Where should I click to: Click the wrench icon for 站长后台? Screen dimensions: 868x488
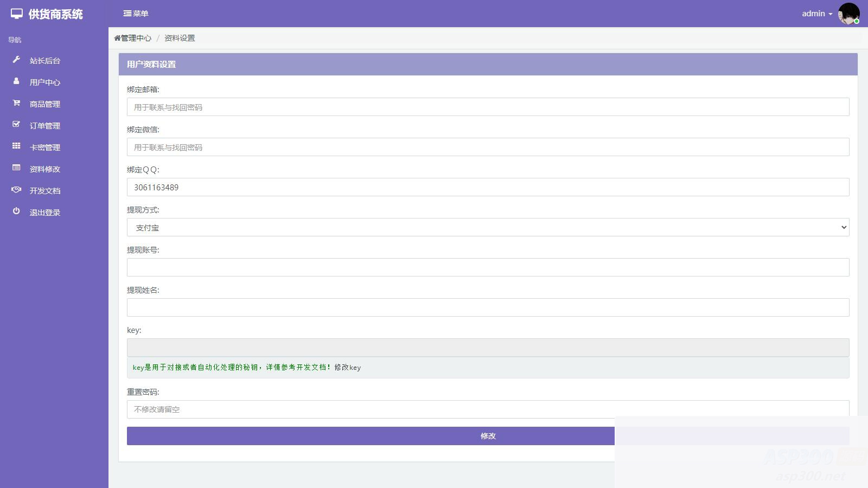point(16,60)
